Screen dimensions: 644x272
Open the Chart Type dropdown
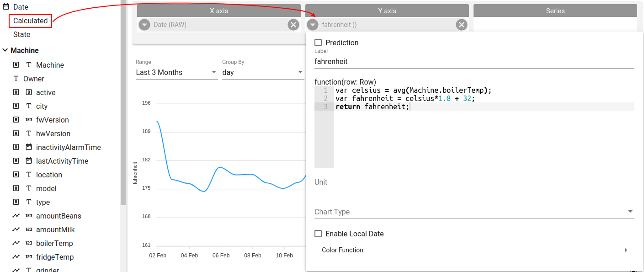click(474, 212)
